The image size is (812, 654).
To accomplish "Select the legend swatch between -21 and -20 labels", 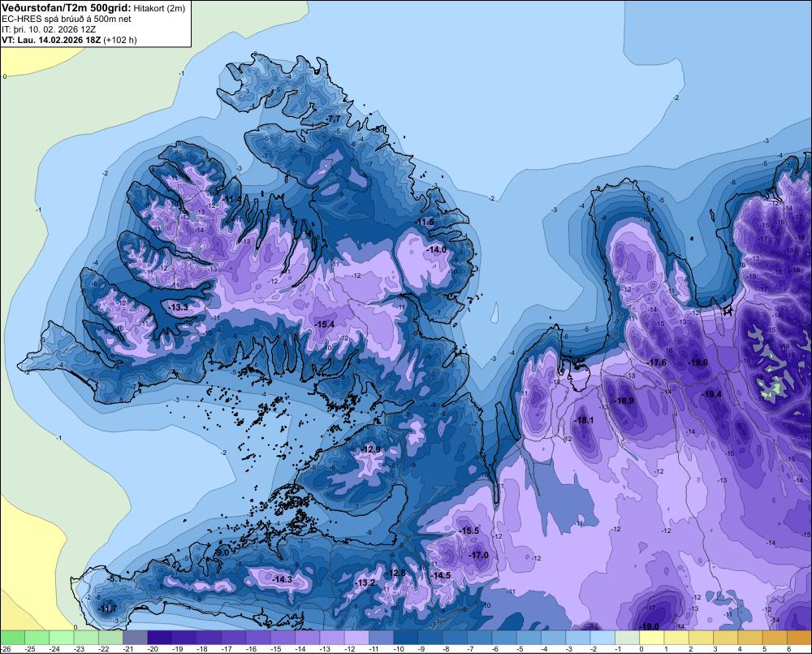I will pyautogui.click(x=136, y=637).
